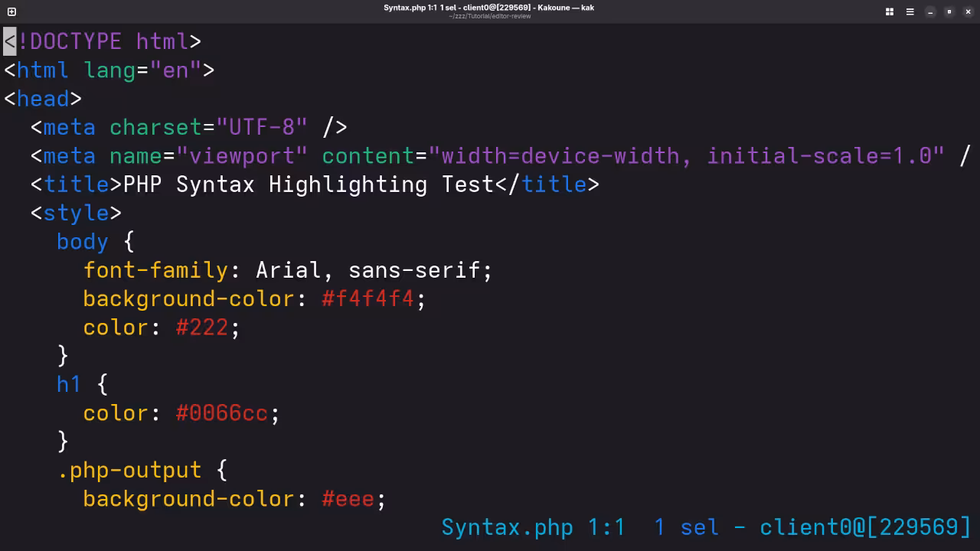The image size is (980, 551).
Task: Show the tab overview grid
Action: coord(889,11)
